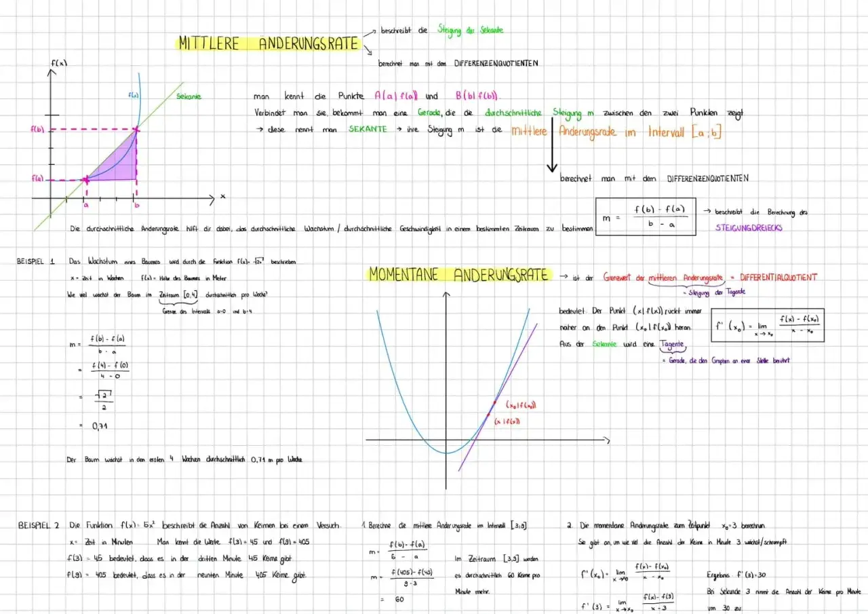Screen dimensions: 868x614
Task: Click the highlighted MITTLERE ÄNDERUNGSRATE heading
Action: tap(269, 43)
